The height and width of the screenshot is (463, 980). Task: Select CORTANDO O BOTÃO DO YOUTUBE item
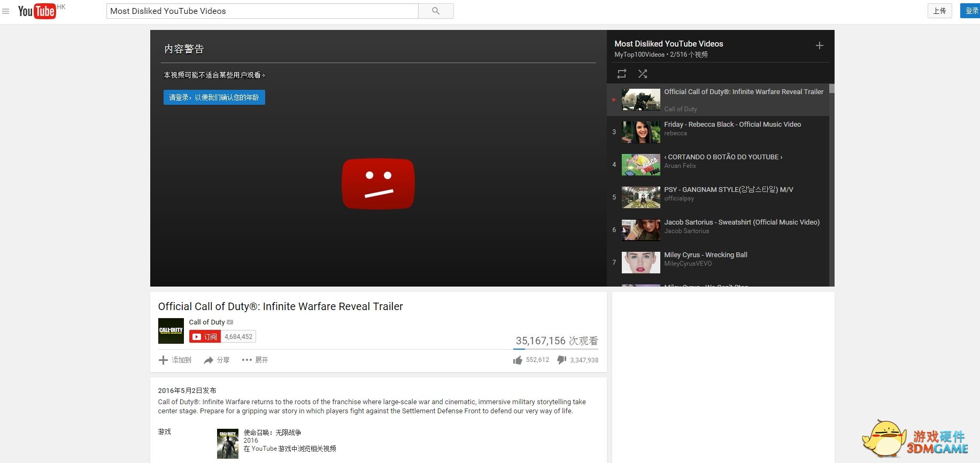pos(718,165)
